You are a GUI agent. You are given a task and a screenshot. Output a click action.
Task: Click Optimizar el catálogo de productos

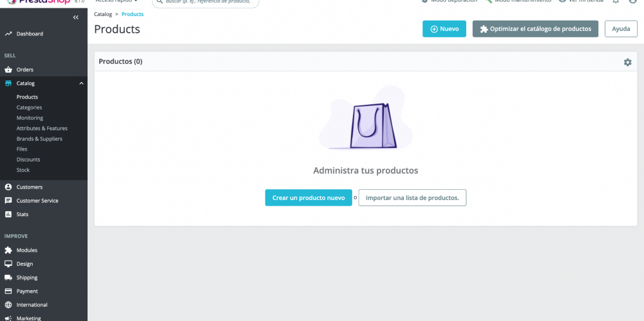click(x=536, y=29)
